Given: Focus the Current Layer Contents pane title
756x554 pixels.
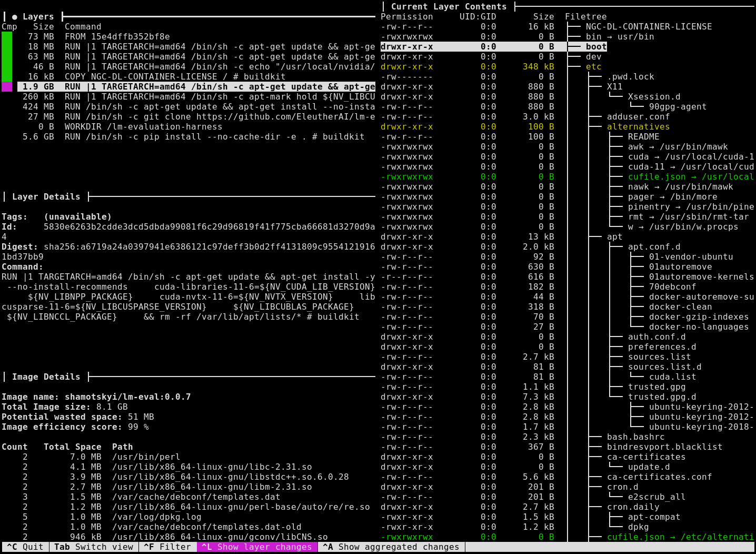Looking at the screenshot, I should click(449, 7).
